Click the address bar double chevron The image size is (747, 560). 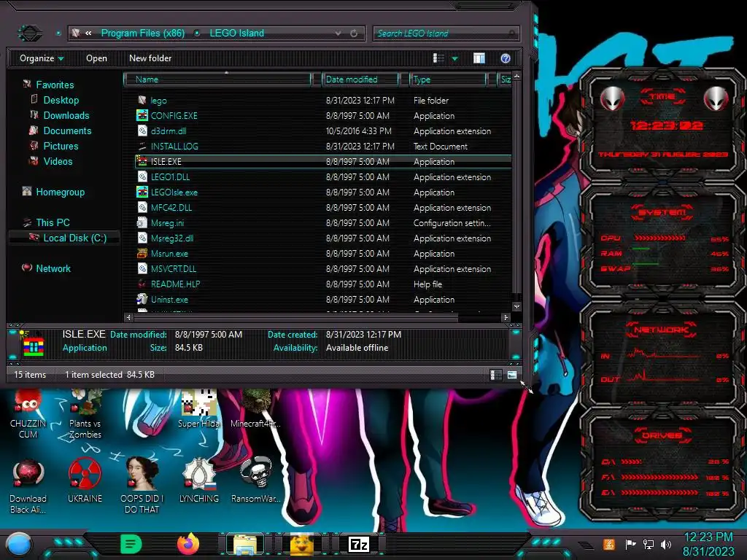88,34
